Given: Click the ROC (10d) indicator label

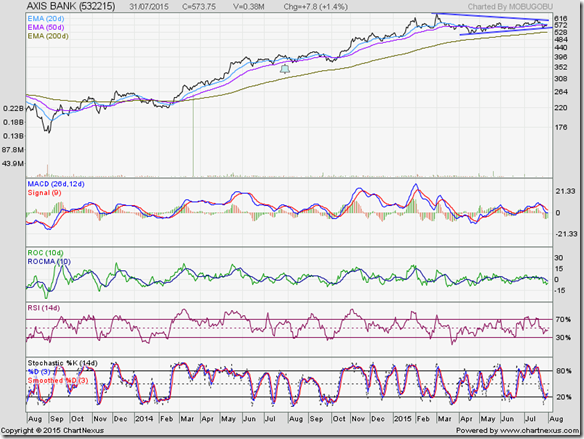Looking at the screenshot, I should tap(45, 253).
